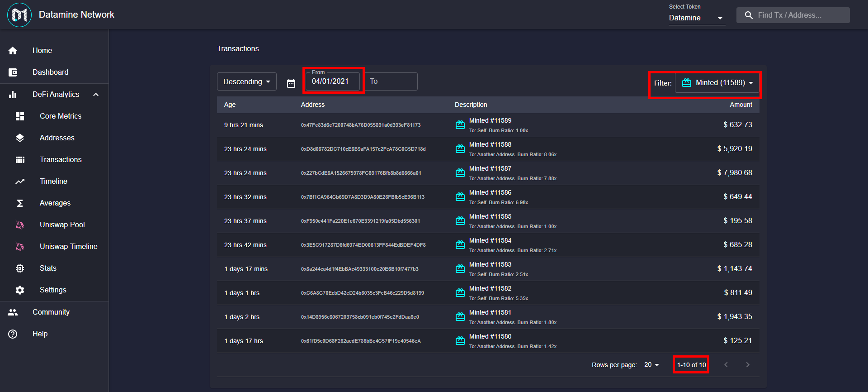Click the Help question mark icon
This screenshot has width=868, height=392.
(13, 334)
